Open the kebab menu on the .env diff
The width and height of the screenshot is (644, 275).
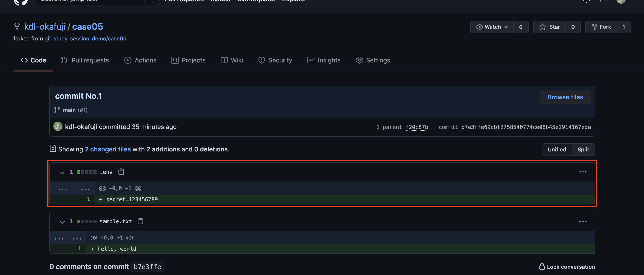(583, 172)
